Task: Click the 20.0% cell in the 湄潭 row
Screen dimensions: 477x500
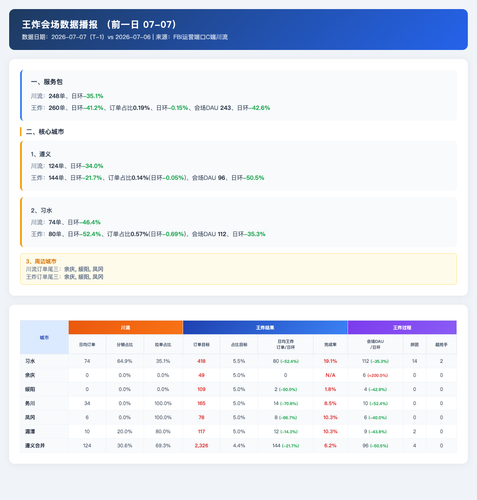Action: pyautogui.click(x=125, y=431)
